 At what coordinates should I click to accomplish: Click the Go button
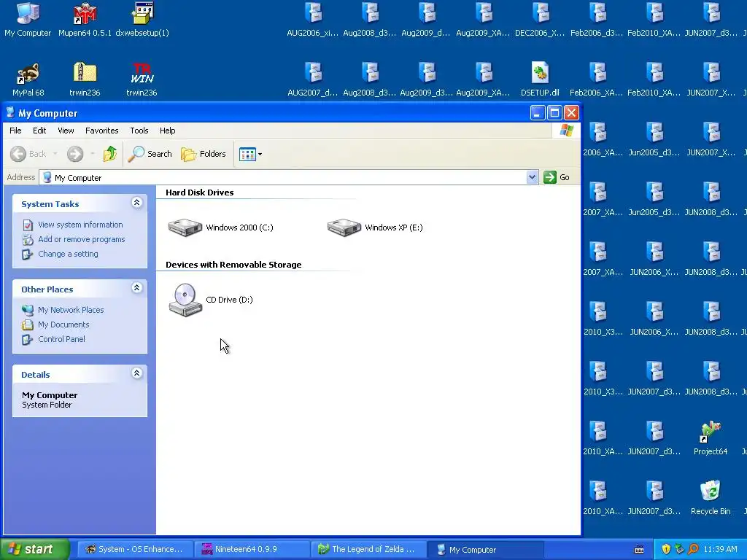coord(557,177)
